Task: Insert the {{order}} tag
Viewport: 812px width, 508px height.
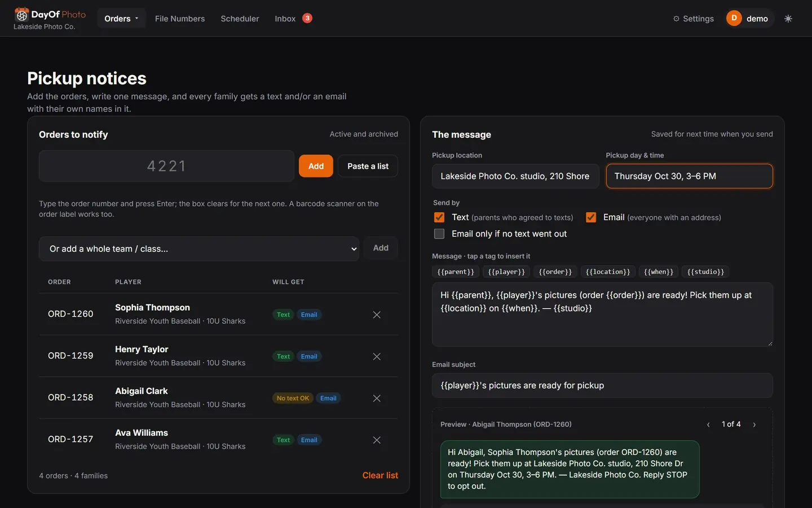Action: click(555, 271)
